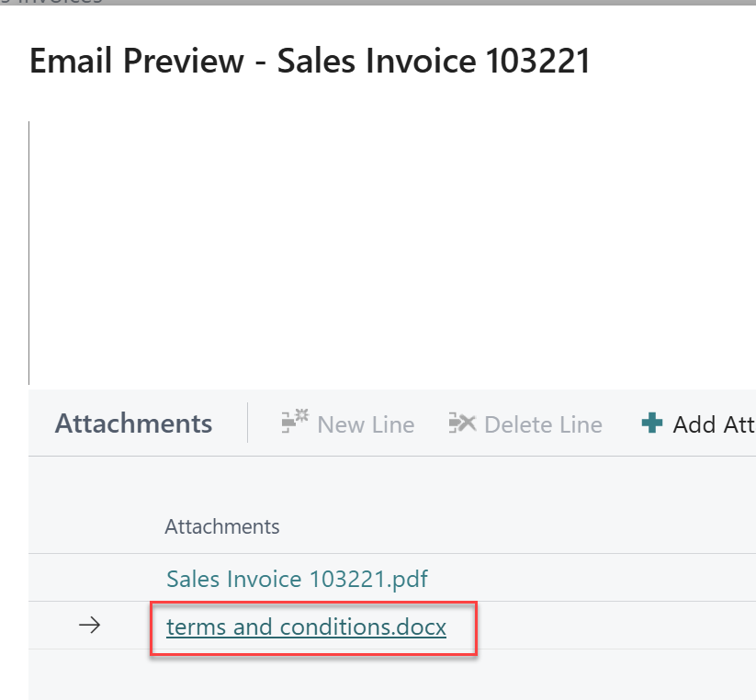Click the row selector arrow beside terms document
Screen dimensions: 756x700
coord(89,625)
